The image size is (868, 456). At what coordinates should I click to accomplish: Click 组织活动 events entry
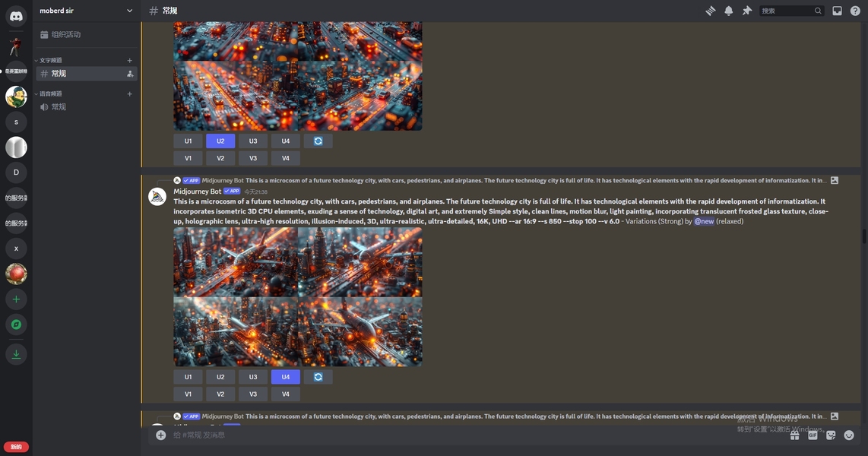click(x=87, y=34)
